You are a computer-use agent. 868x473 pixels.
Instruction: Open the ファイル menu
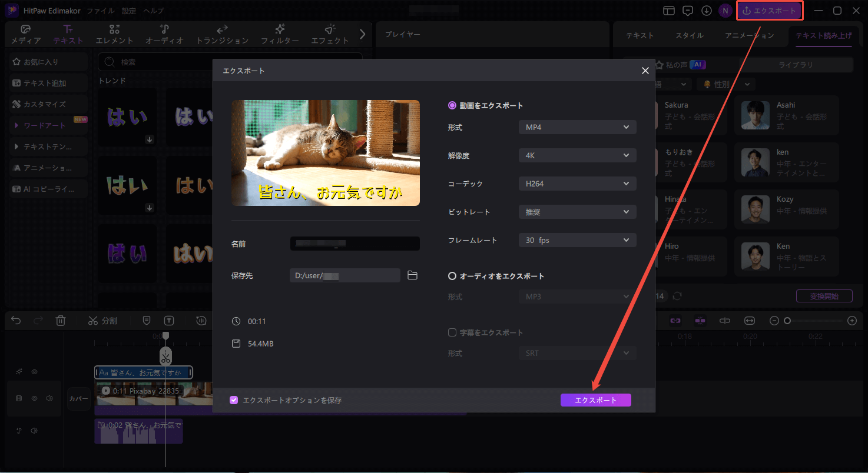(101, 11)
